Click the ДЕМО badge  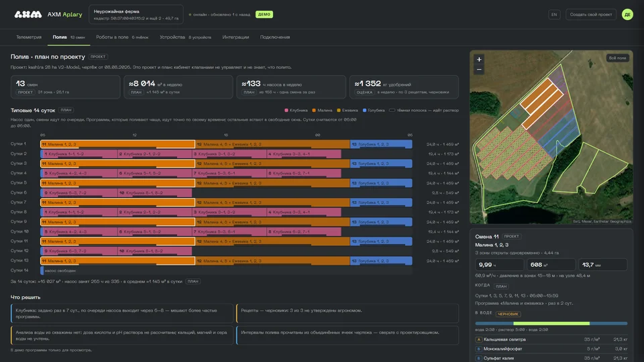[x=264, y=14]
